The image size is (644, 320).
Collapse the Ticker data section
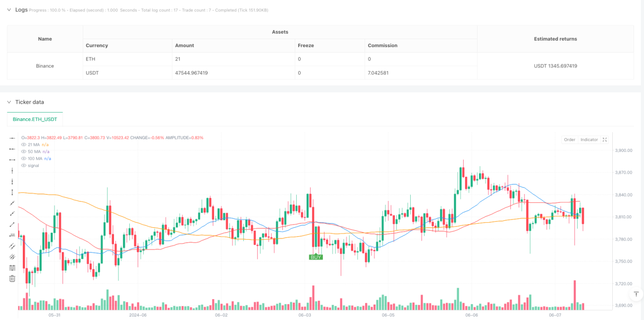click(x=9, y=102)
